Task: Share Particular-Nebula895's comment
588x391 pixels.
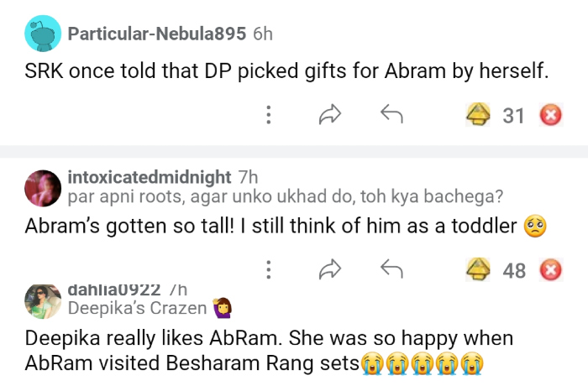Action: pyautogui.click(x=329, y=115)
